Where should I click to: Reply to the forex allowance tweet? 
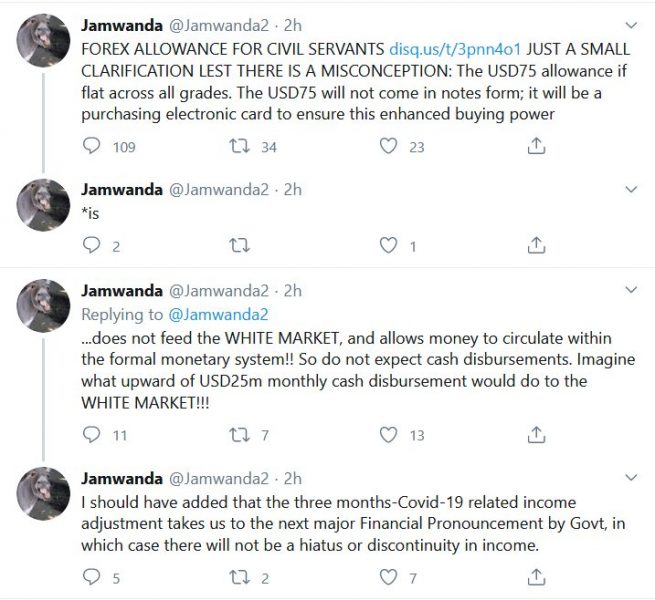coord(92,146)
